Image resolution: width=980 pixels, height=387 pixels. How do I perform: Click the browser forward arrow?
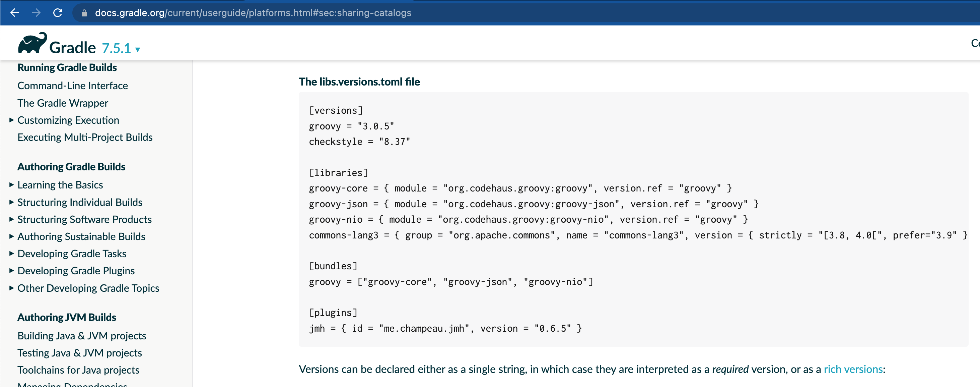[36, 12]
